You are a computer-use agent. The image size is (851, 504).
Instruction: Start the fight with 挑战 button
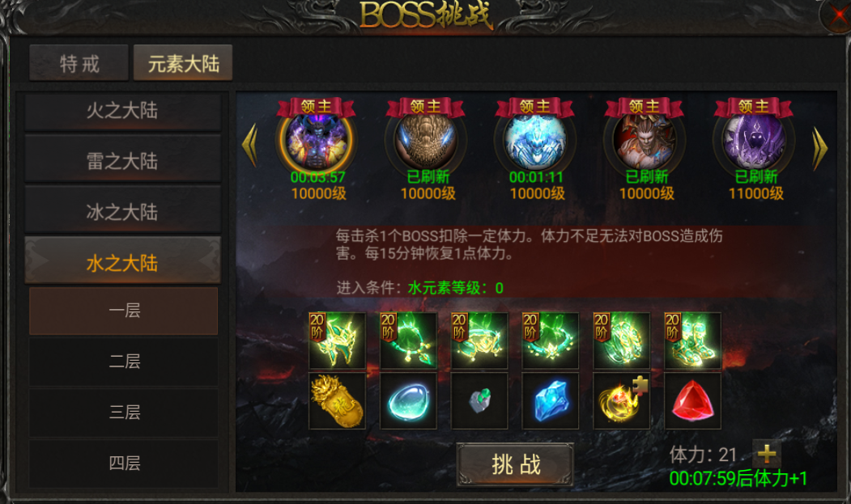515,464
